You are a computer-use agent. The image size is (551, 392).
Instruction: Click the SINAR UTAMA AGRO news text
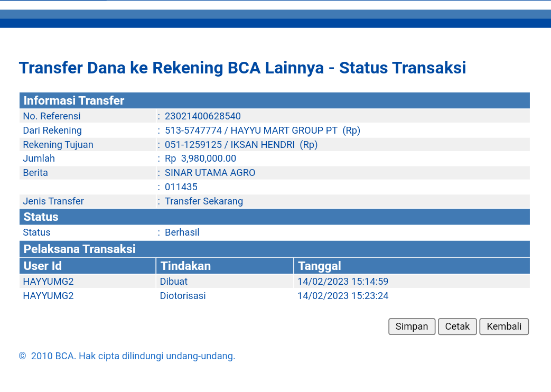tap(210, 173)
